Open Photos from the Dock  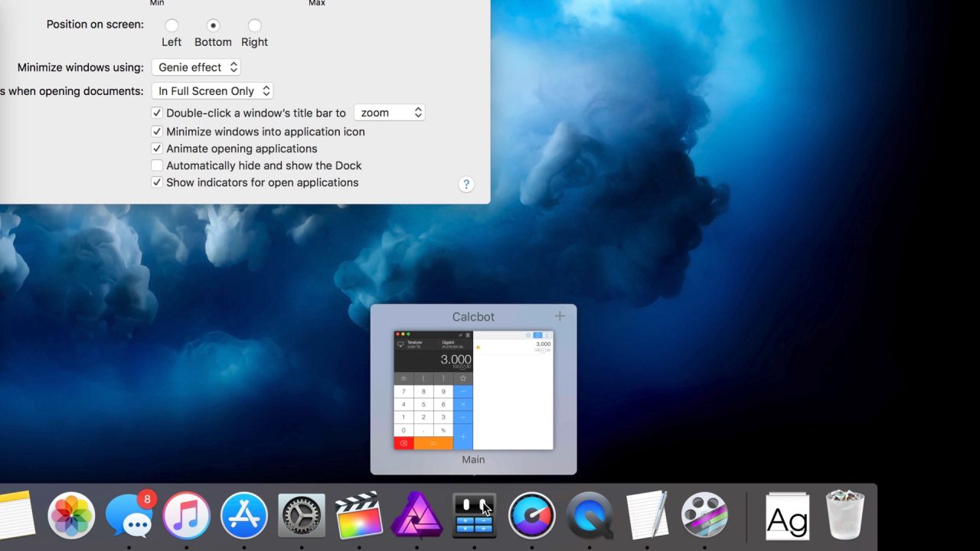pyautogui.click(x=71, y=515)
